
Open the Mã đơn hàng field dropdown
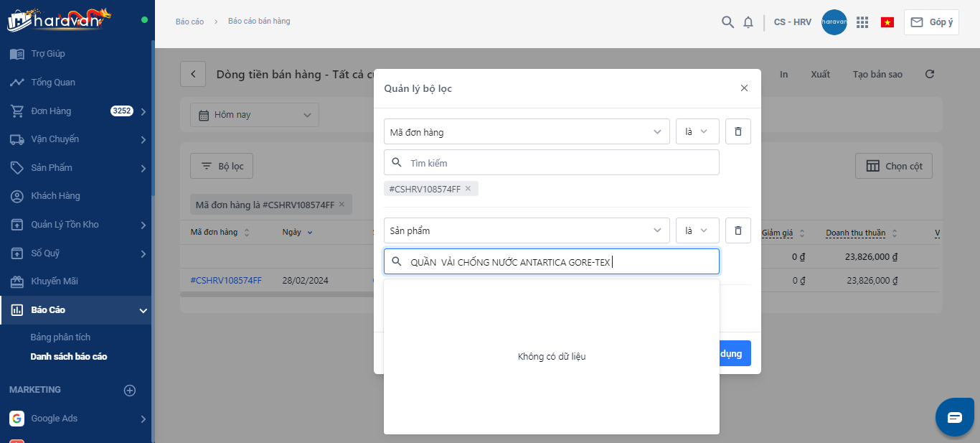[527, 132]
